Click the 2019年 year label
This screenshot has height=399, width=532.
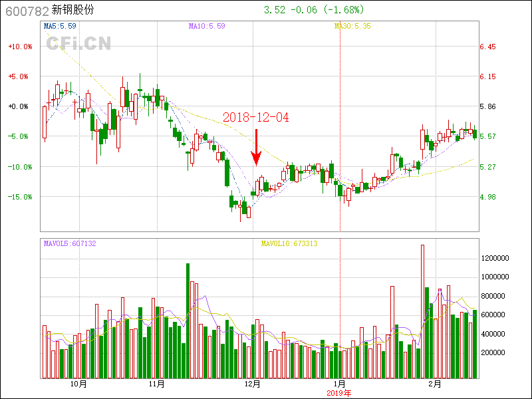point(339,393)
